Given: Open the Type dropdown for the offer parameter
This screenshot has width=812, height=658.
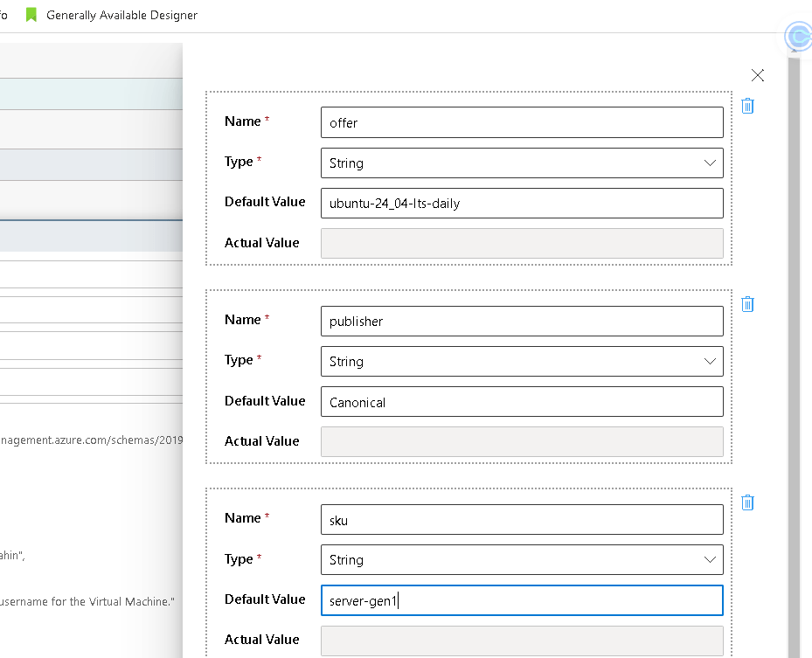Looking at the screenshot, I should pyautogui.click(x=522, y=163).
